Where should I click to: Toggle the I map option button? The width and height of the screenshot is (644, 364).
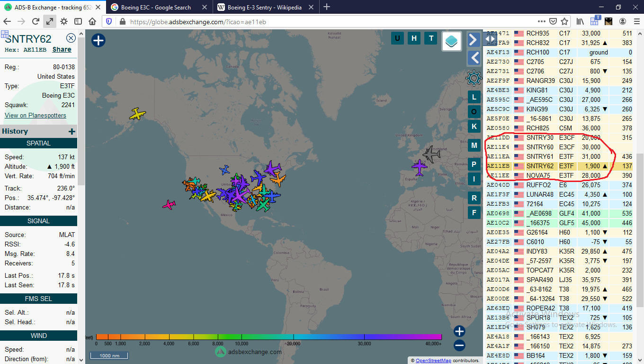point(474,179)
